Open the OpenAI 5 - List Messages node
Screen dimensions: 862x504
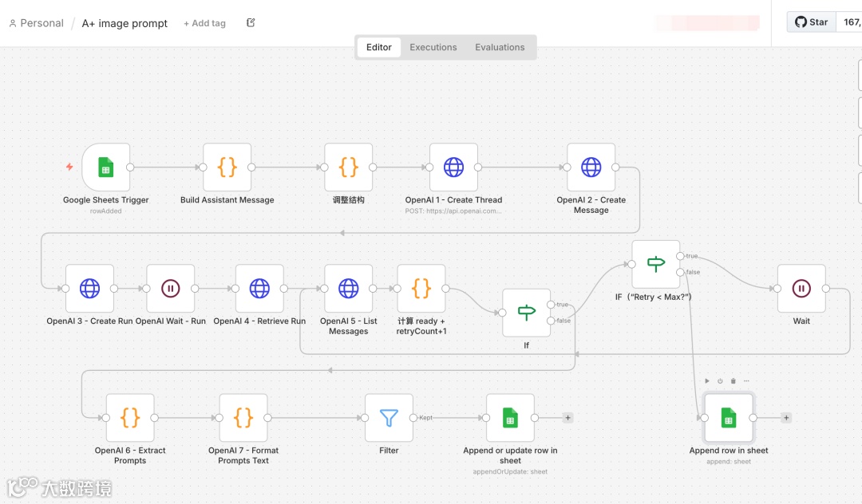pyautogui.click(x=349, y=288)
